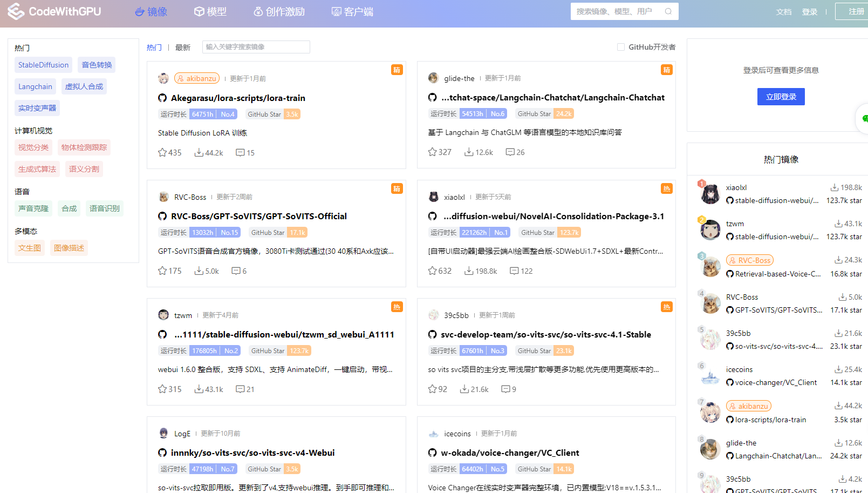868x493 pixels.
Task: Select the 音色转换 tag
Action: point(97,65)
